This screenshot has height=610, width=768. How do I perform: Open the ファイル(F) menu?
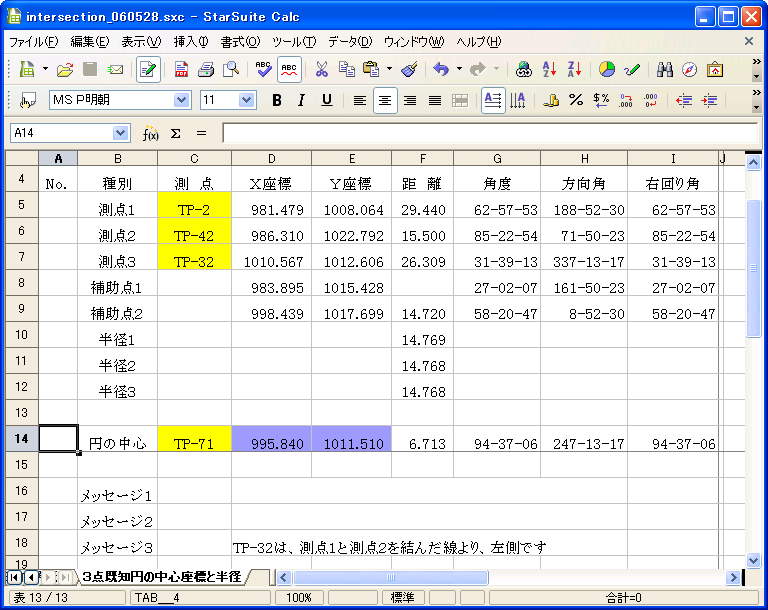[33, 42]
